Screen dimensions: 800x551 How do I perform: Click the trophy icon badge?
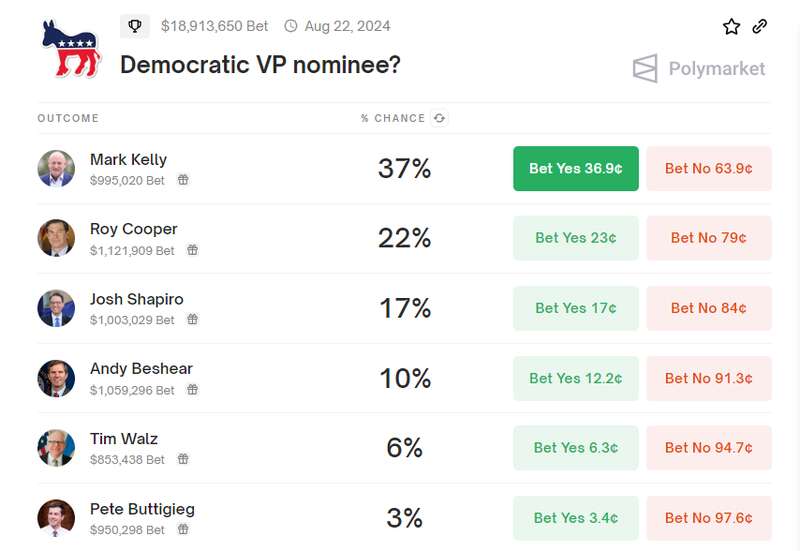(x=135, y=26)
